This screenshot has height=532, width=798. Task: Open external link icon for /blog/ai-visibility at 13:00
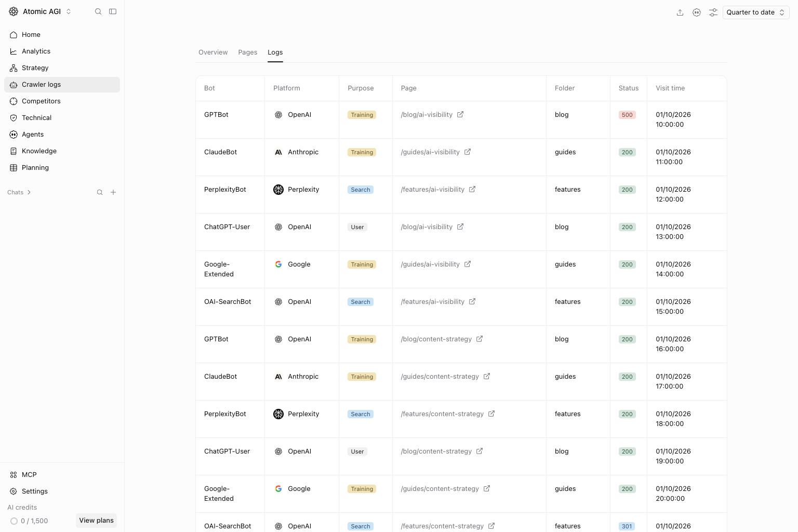[460, 227]
